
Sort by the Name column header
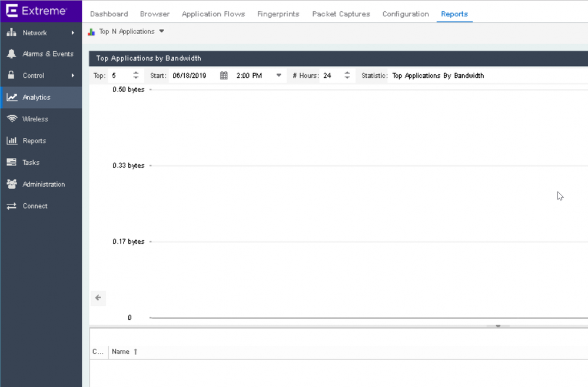[121, 352]
